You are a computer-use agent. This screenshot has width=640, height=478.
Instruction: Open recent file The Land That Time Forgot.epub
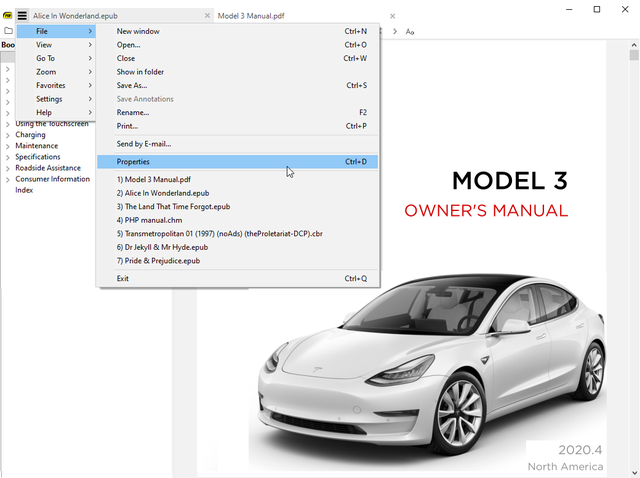click(x=238, y=206)
